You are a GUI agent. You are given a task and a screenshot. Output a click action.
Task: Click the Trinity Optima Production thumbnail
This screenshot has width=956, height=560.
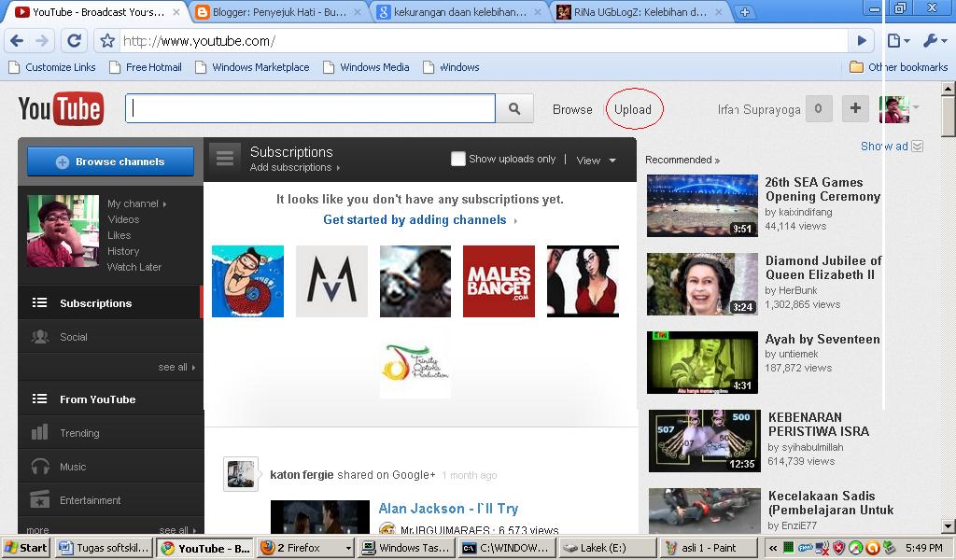click(415, 363)
